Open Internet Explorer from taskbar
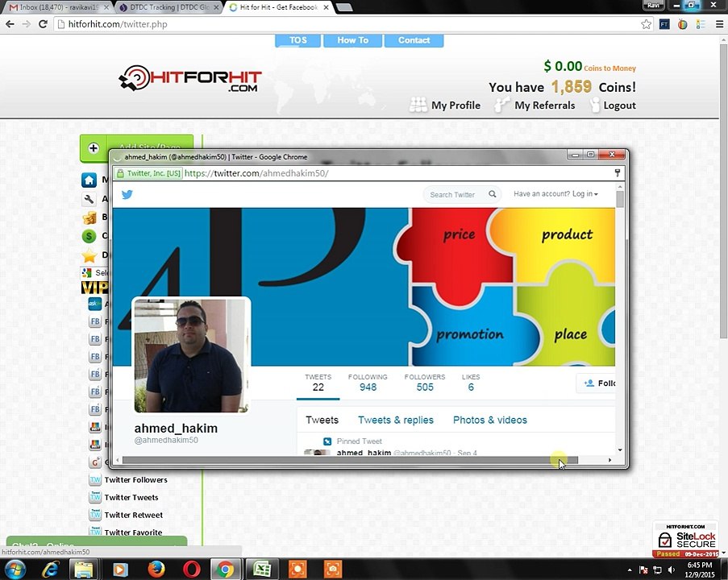728x580 pixels. (50, 570)
